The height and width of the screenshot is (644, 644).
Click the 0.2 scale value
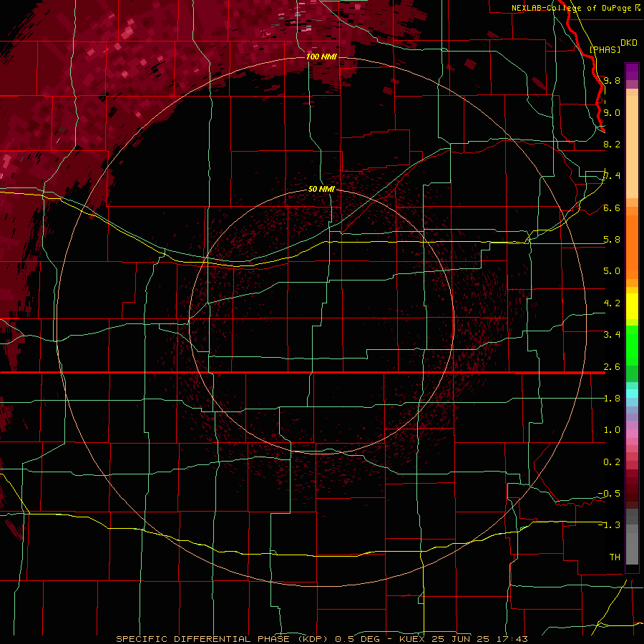click(612, 462)
